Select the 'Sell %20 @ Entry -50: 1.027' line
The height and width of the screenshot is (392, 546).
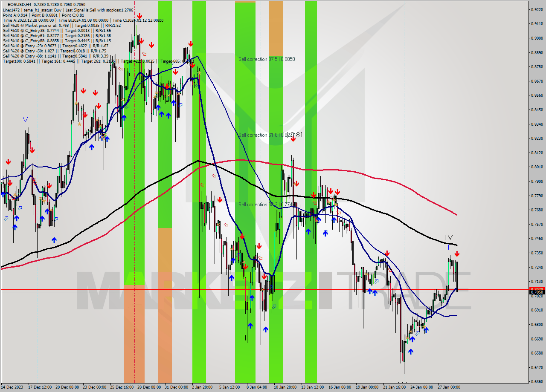pos(55,51)
